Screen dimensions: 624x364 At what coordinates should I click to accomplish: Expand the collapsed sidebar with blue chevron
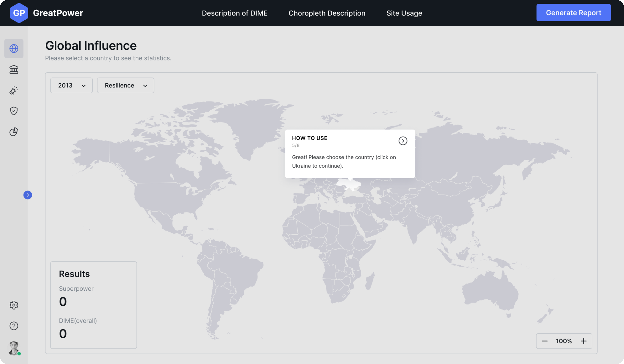pos(28,195)
